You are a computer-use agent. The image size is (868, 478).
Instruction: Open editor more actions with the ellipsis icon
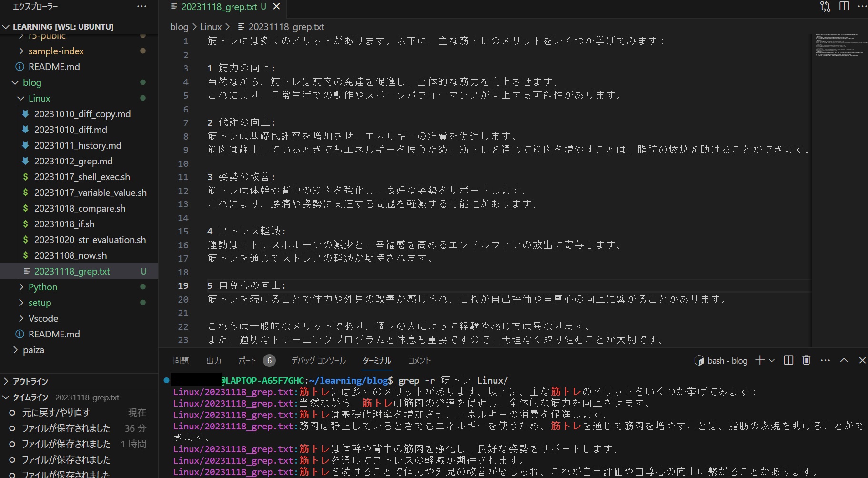point(862,6)
